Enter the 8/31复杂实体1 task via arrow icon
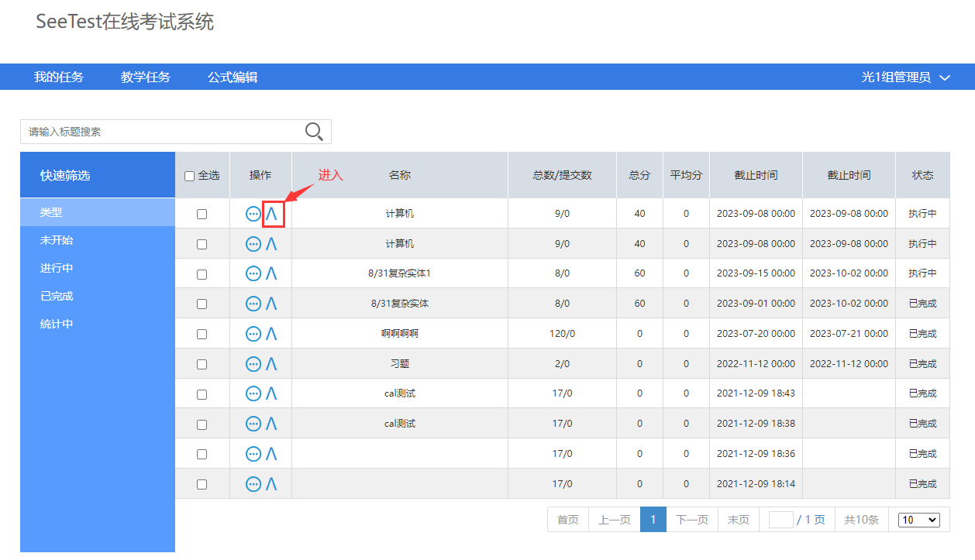975x560 pixels. (x=271, y=273)
